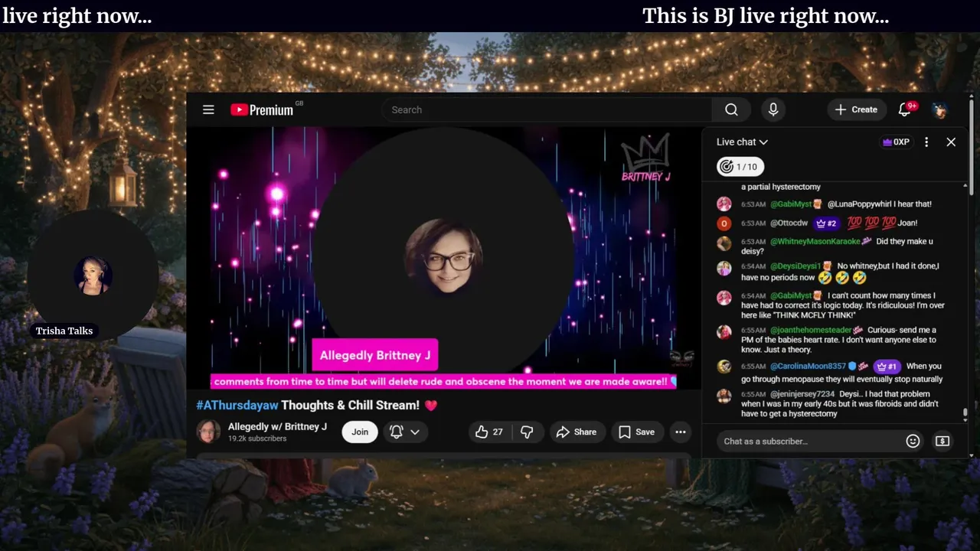Click the #1 crown badge in chat

pyautogui.click(x=887, y=367)
